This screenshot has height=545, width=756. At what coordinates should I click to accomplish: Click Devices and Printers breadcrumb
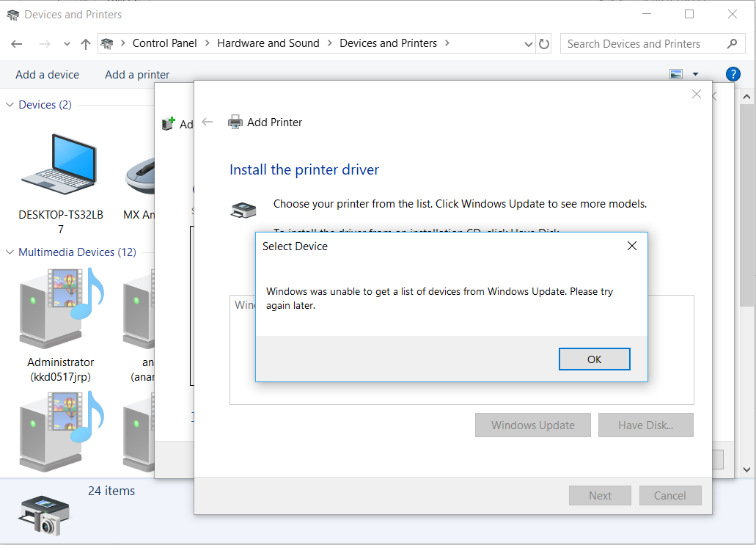[388, 43]
